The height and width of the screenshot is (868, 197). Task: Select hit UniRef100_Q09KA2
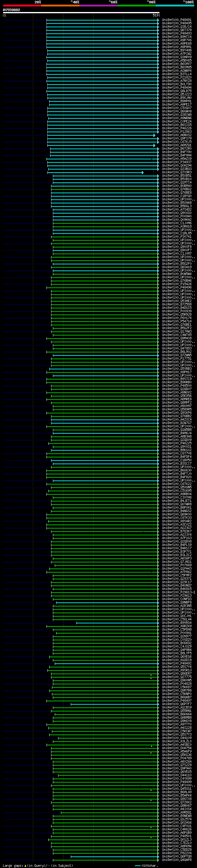point(176,220)
